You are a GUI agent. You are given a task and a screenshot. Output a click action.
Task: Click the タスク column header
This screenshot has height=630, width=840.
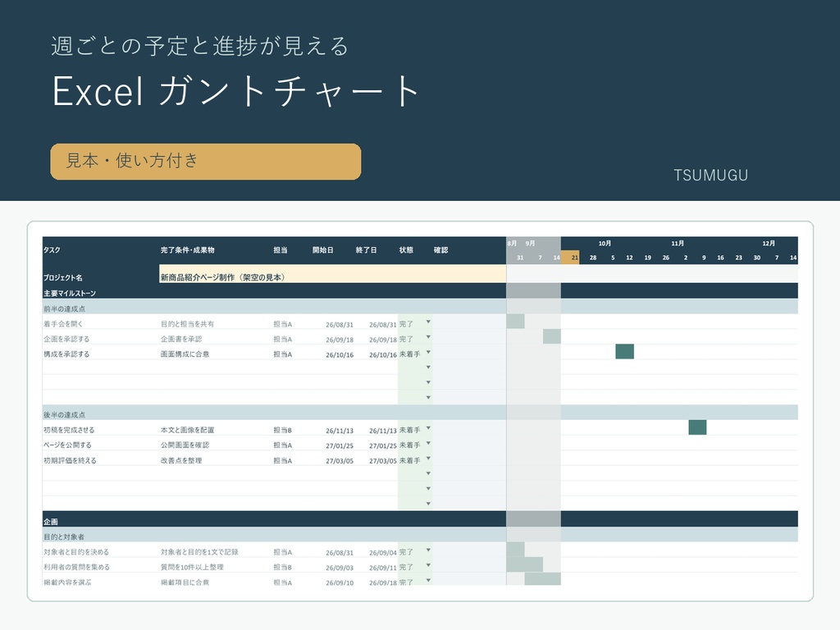click(52, 250)
